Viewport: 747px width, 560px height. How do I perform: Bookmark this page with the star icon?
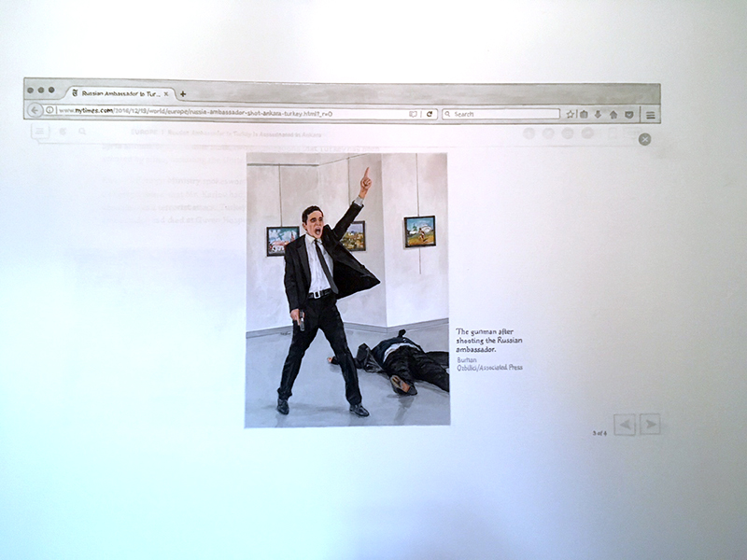[x=570, y=114]
